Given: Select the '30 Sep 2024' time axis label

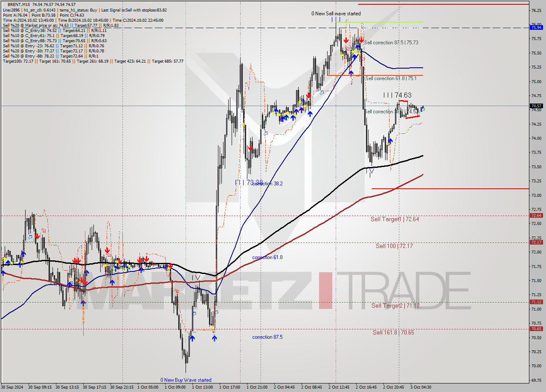Looking at the screenshot, I should 12,387.
